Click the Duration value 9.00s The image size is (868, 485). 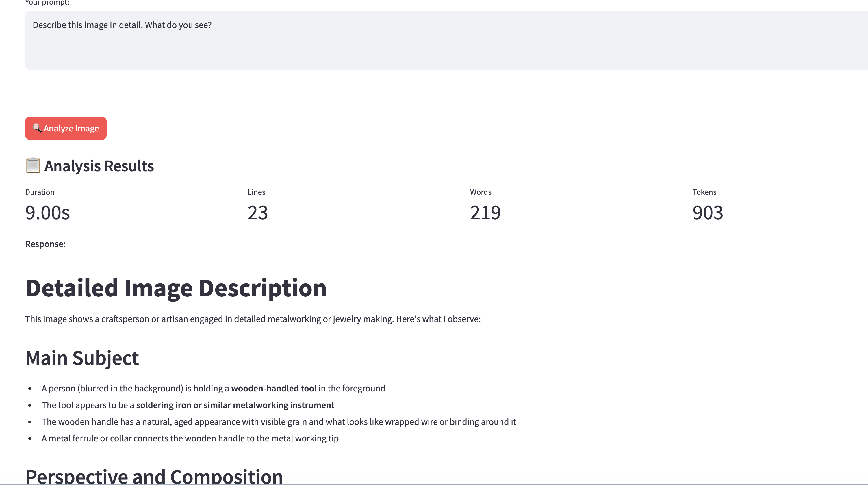[x=47, y=213]
